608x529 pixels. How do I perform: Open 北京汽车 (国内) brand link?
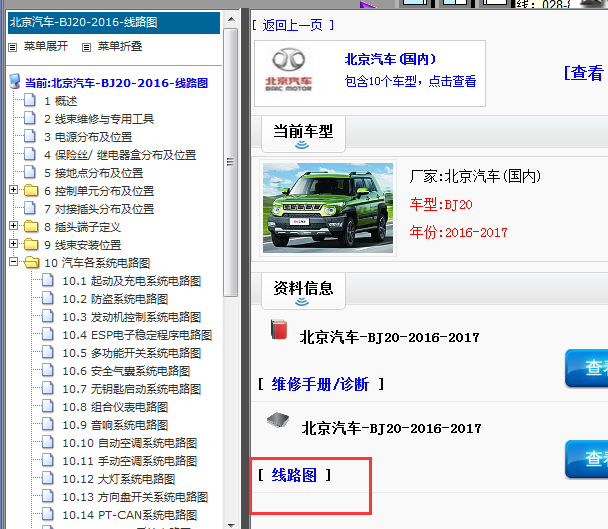coord(390,59)
